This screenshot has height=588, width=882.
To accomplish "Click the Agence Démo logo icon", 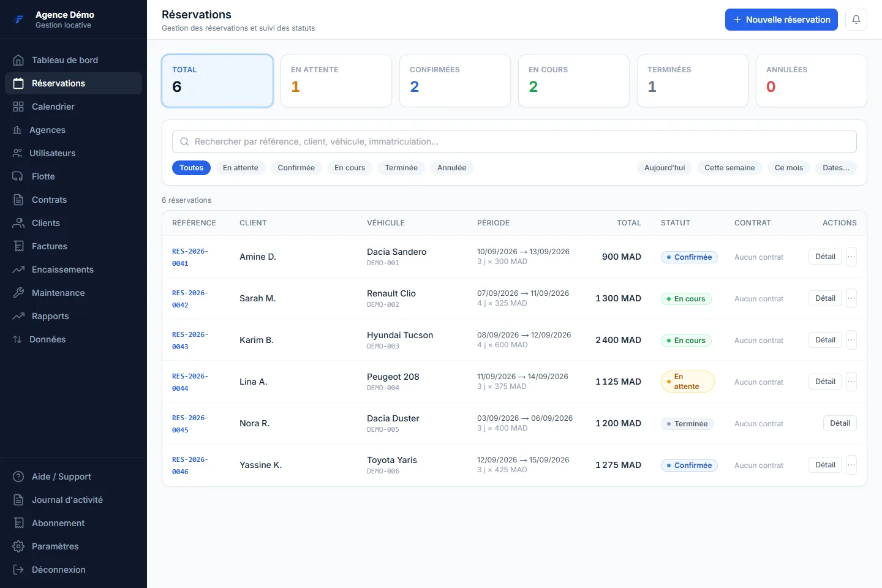I will point(19,20).
